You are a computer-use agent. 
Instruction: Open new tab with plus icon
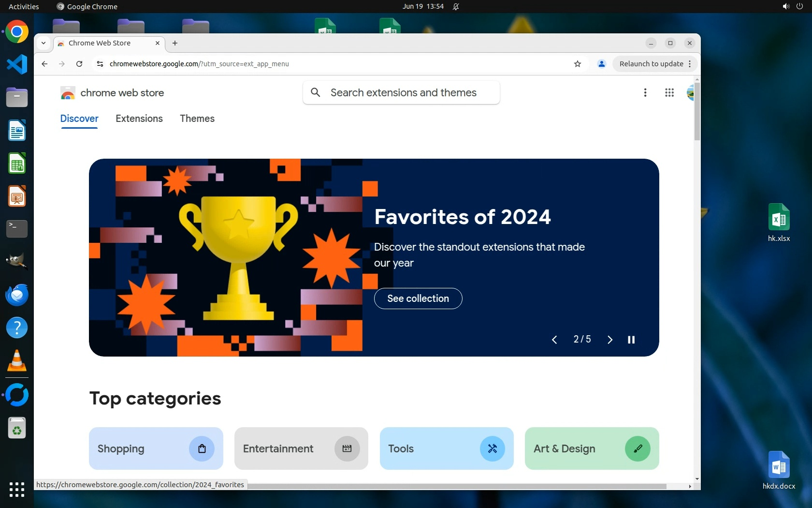tap(175, 43)
